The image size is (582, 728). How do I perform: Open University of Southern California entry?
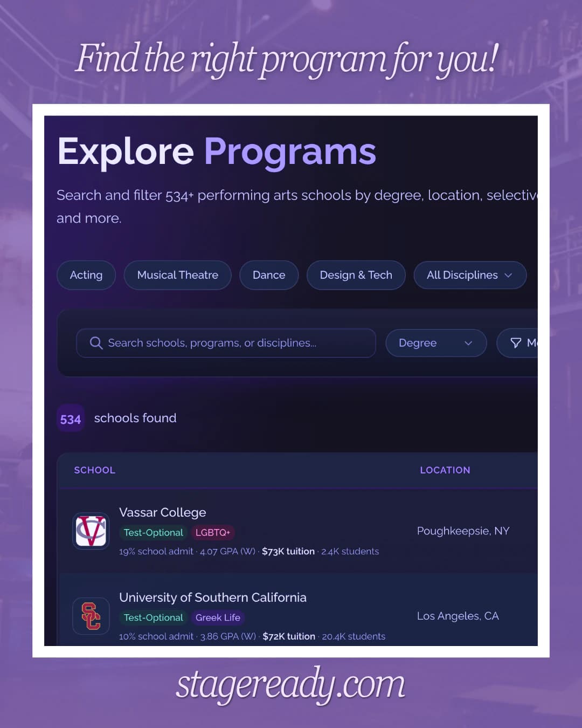[x=213, y=597]
